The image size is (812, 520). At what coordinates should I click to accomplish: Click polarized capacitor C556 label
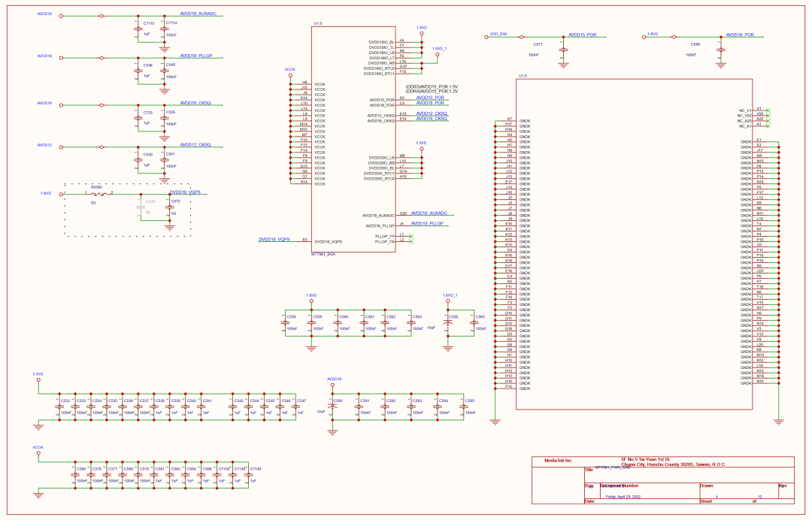[453, 316]
